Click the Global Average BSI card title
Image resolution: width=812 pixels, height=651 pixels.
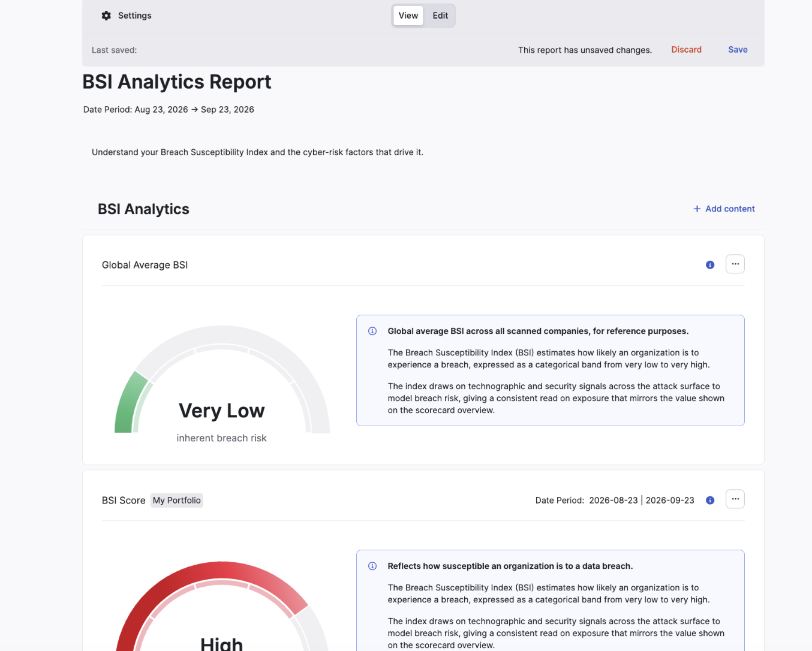(x=145, y=265)
